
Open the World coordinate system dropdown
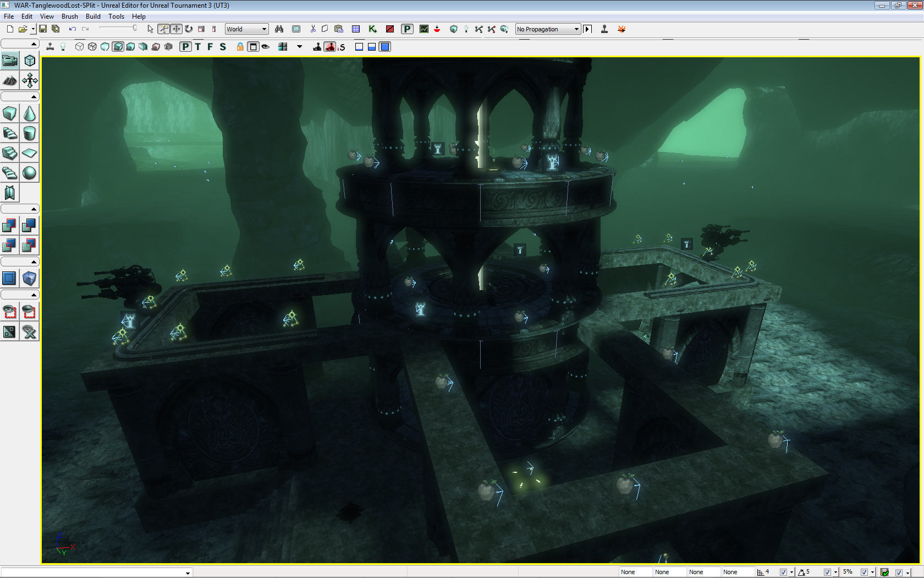(x=246, y=29)
